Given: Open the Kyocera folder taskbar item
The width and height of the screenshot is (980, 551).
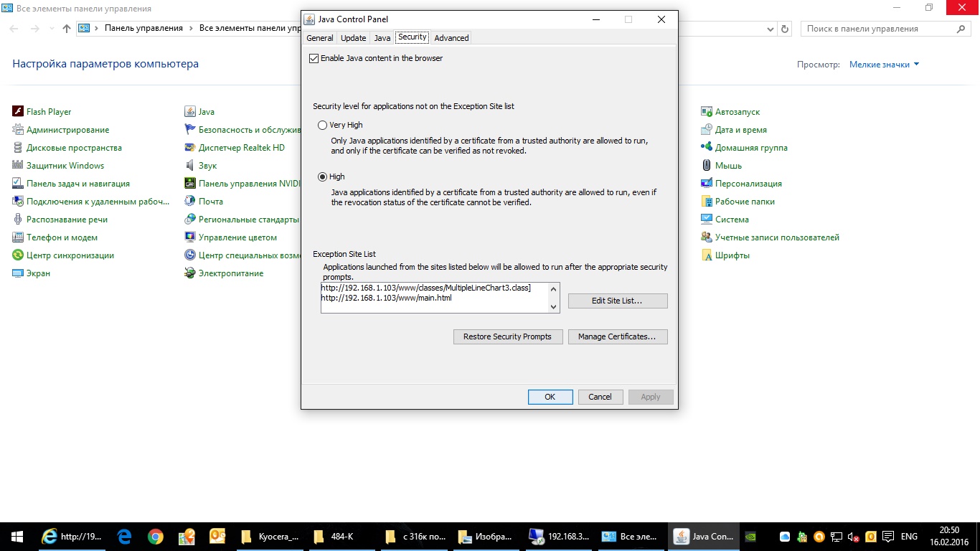Looking at the screenshot, I should click(x=271, y=536).
